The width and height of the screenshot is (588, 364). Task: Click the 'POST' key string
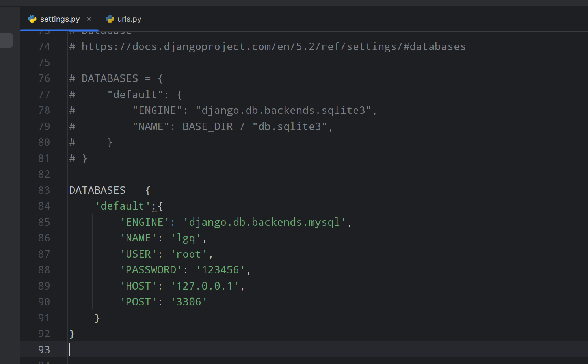point(138,302)
